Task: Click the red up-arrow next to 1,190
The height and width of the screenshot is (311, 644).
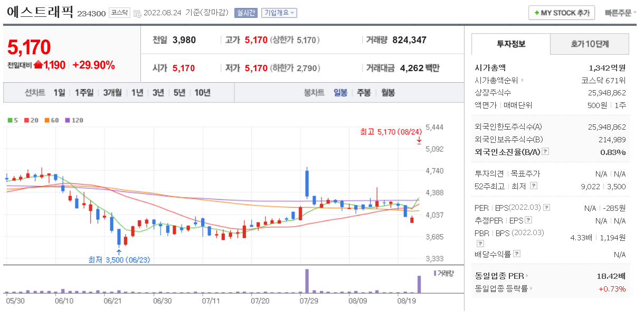Action: click(39, 65)
